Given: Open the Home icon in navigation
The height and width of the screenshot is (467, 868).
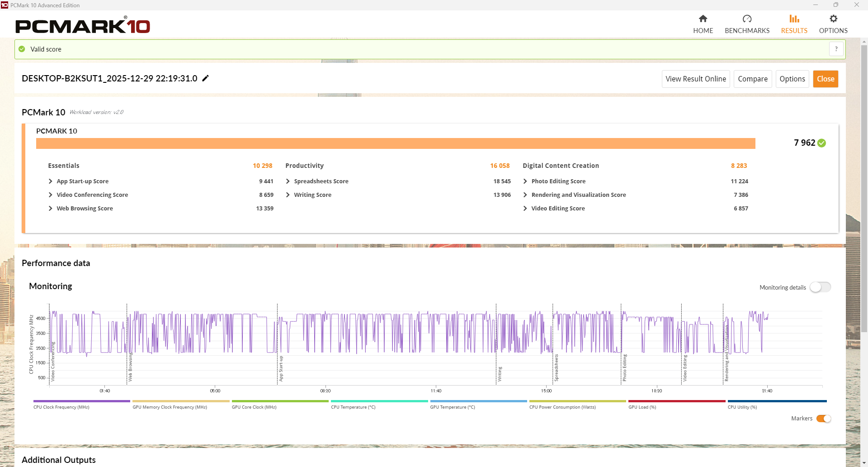Looking at the screenshot, I should 703,19.
